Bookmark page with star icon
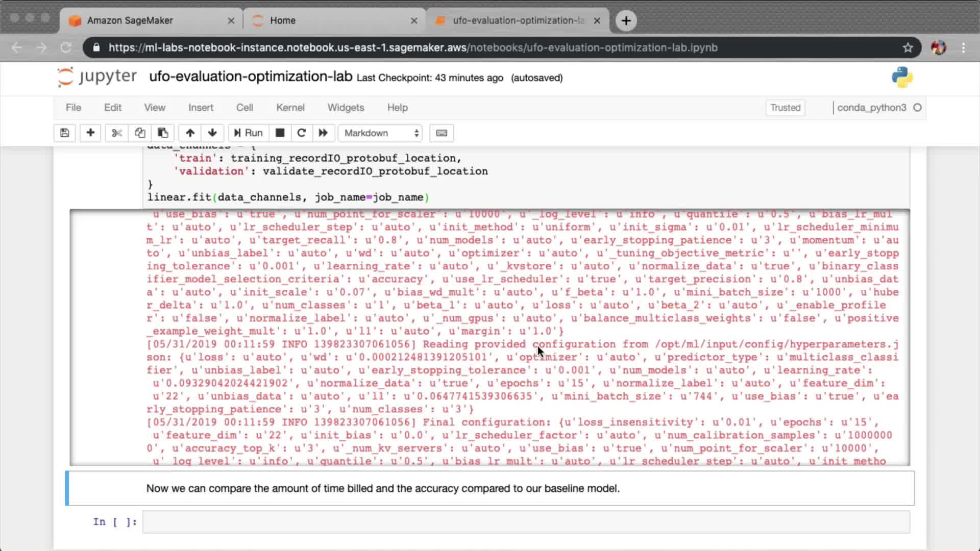The width and height of the screenshot is (980, 551). (908, 47)
